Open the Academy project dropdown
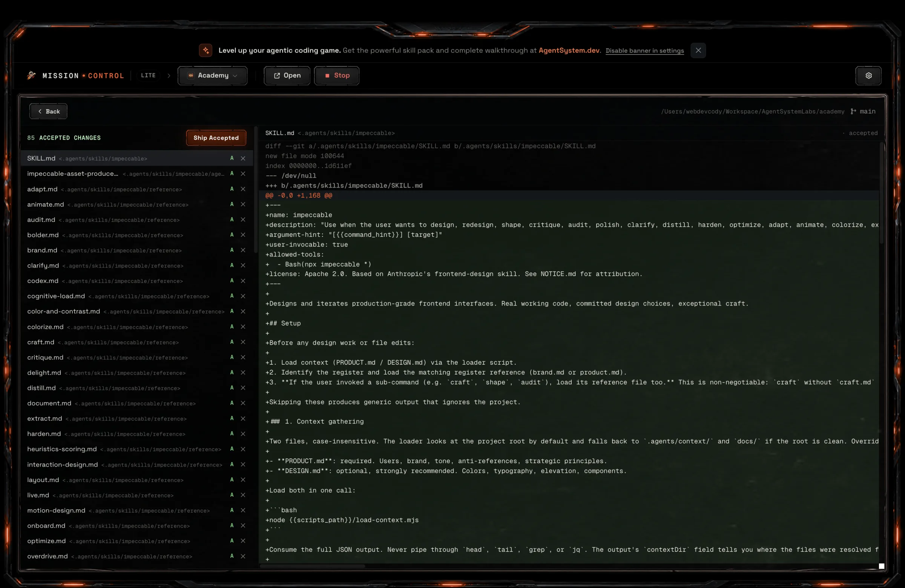The width and height of the screenshot is (905, 588). [x=213, y=75]
